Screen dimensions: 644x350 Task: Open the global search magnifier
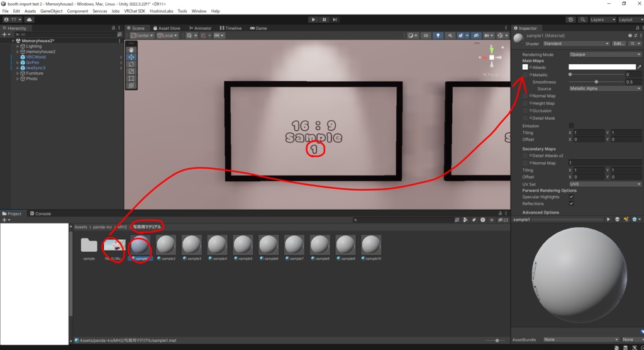[x=582, y=20]
